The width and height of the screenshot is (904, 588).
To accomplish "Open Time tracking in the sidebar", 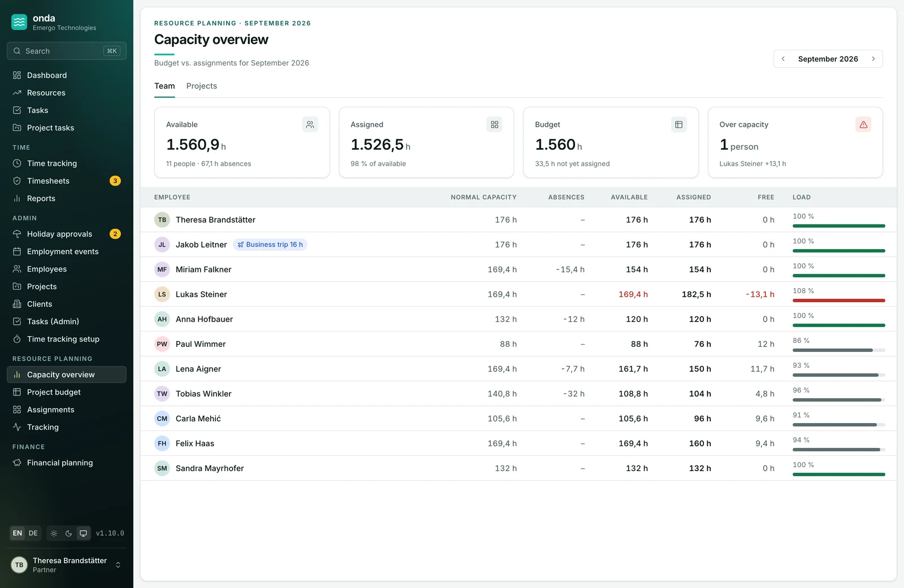I will tap(67, 163).
